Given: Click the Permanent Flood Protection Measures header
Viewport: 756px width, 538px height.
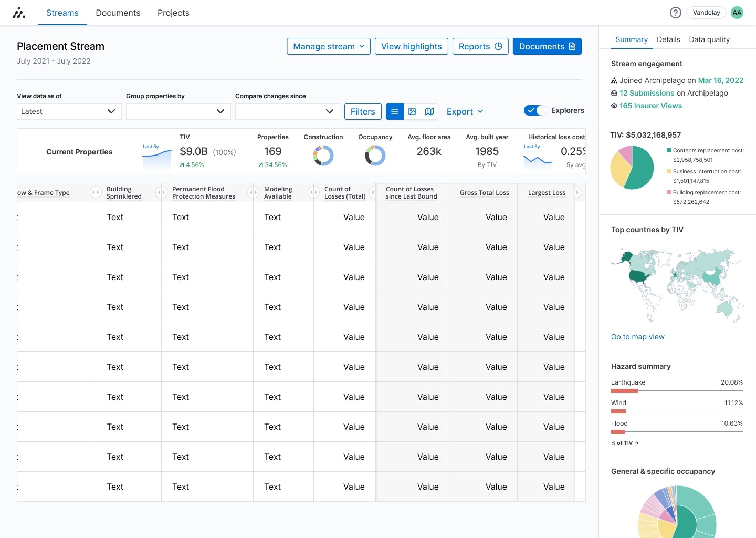Looking at the screenshot, I should pos(204,193).
